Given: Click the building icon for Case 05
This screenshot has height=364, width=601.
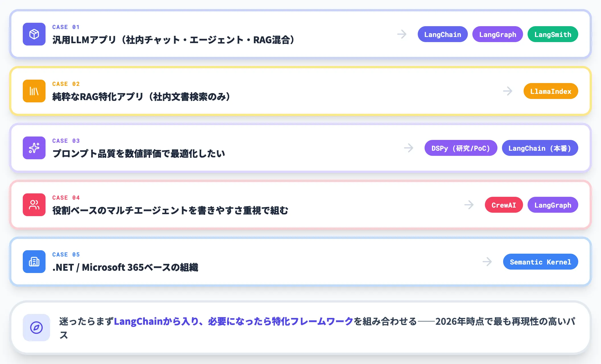Looking at the screenshot, I should [x=34, y=262].
